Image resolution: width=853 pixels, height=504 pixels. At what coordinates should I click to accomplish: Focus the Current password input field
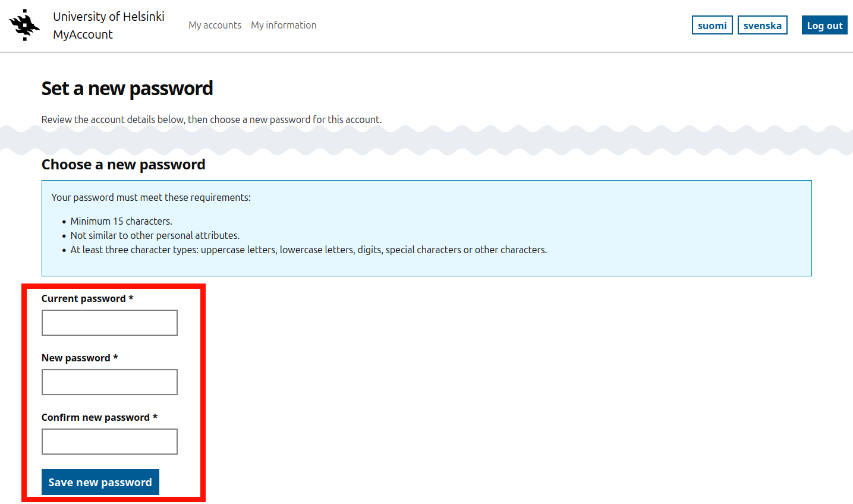(x=109, y=323)
